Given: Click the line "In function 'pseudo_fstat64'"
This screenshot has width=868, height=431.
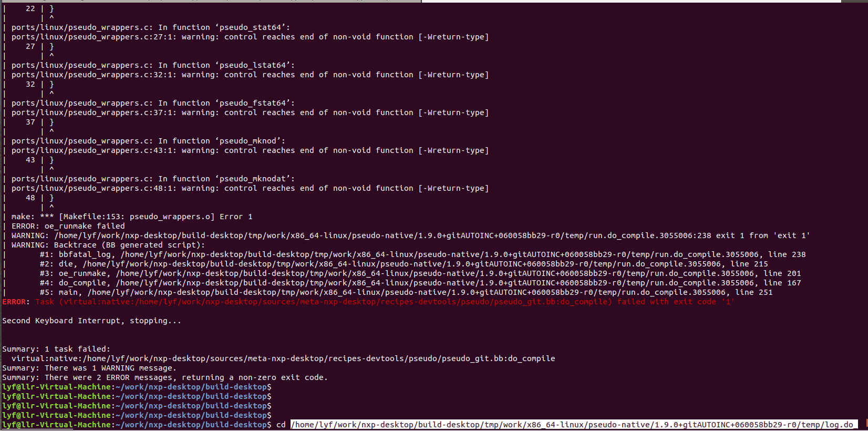Looking at the screenshot, I should tap(153, 103).
